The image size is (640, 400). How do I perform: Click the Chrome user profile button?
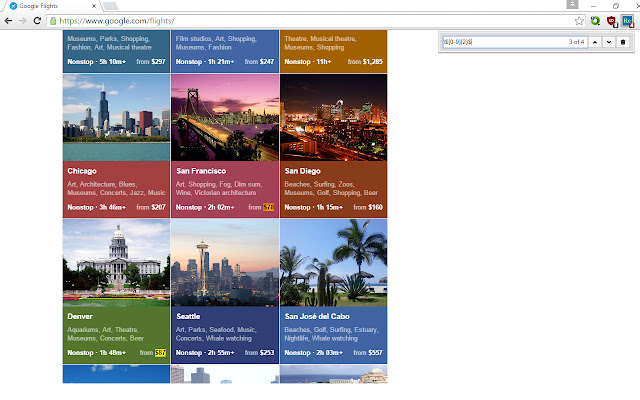[x=573, y=5]
